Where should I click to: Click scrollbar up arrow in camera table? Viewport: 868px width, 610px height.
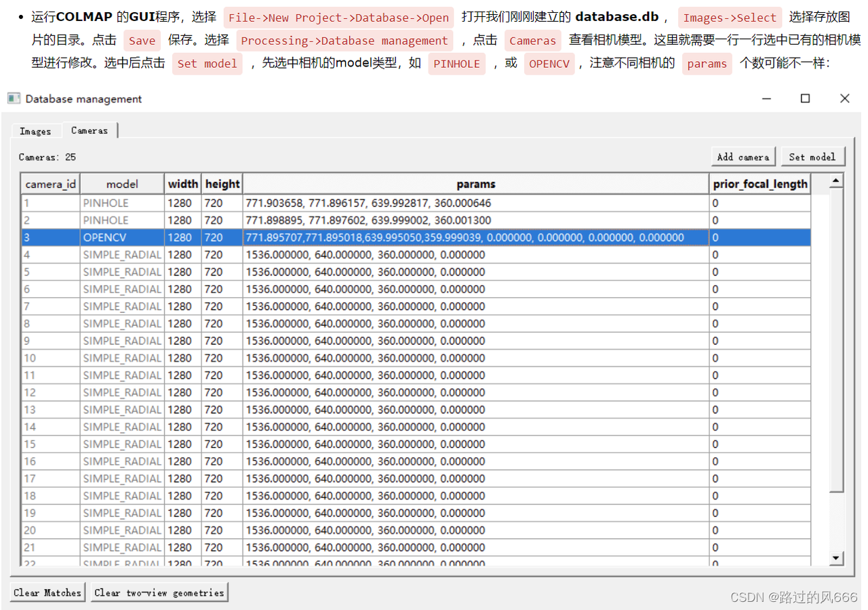pyautogui.click(x=836, y=180)
